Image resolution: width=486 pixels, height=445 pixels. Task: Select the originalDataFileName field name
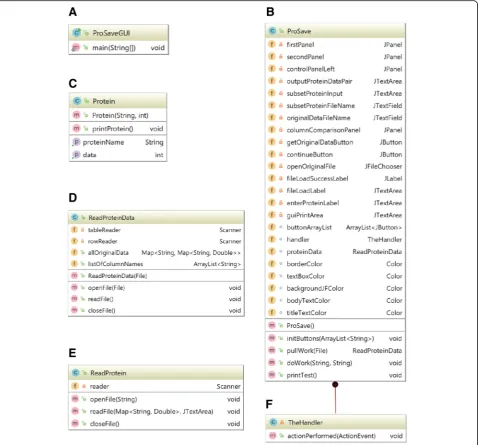(318, 118)
